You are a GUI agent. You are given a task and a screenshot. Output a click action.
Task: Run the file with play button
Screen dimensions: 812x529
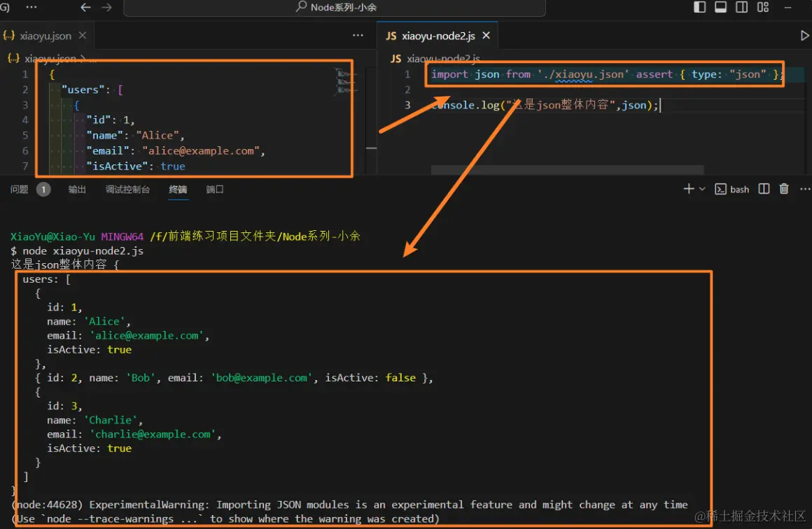click(x=804, y=35)
